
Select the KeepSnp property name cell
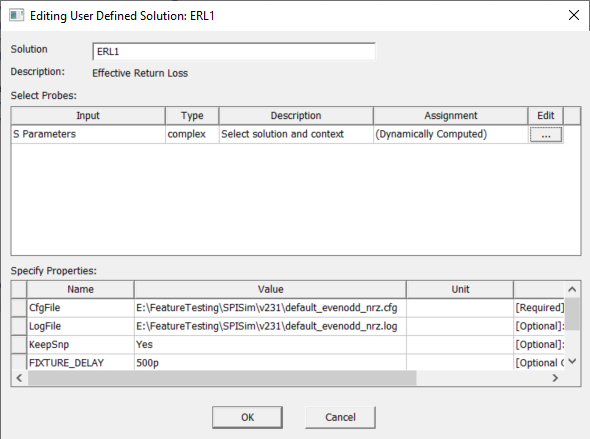tap(80, 345)
